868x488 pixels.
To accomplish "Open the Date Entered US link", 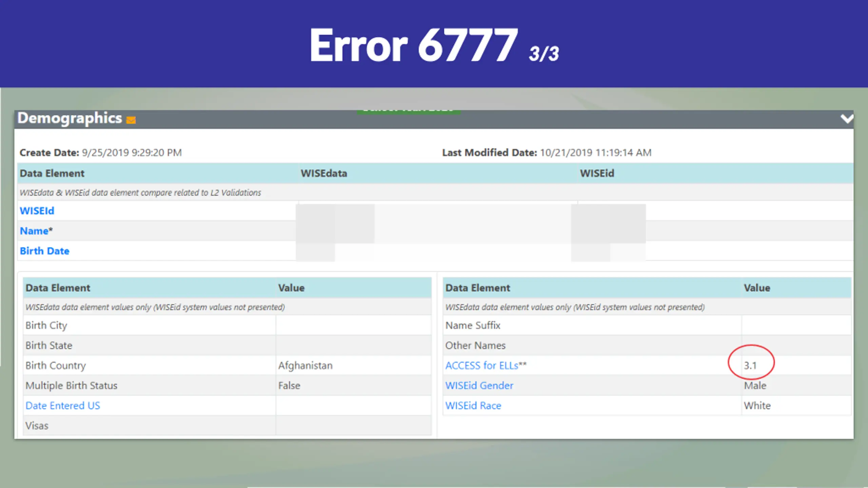I will click(x=63, y=405).
